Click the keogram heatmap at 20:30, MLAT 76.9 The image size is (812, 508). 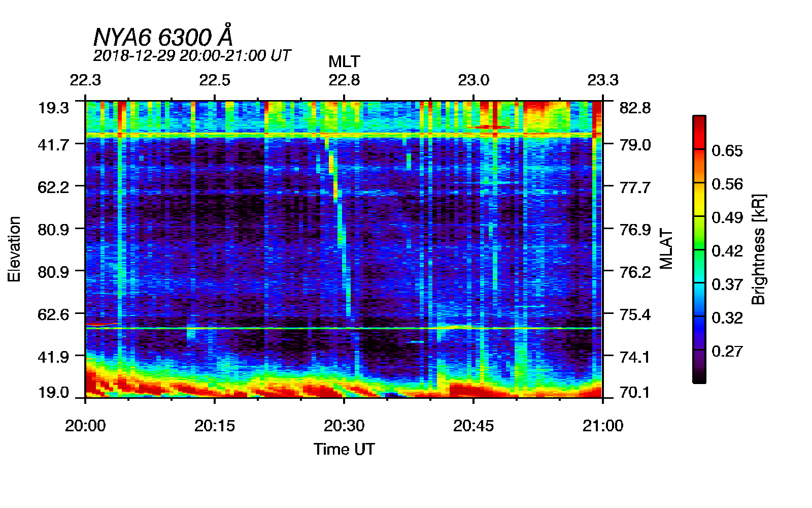tap(344, 230)
